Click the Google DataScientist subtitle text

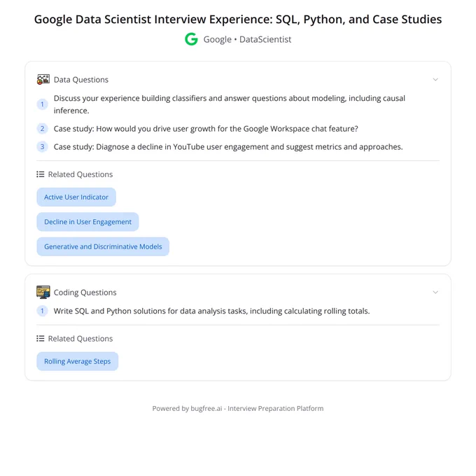point(247,39)
